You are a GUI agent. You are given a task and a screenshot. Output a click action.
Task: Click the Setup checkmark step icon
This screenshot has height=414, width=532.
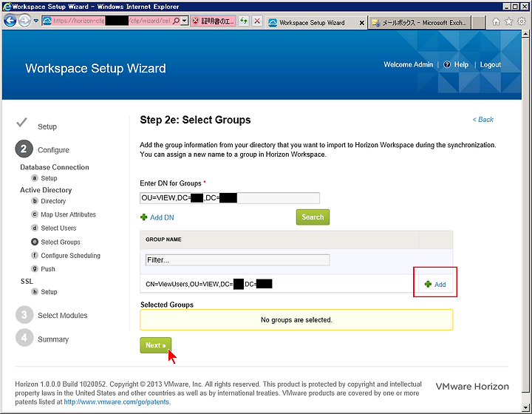(x=21, y=123)
